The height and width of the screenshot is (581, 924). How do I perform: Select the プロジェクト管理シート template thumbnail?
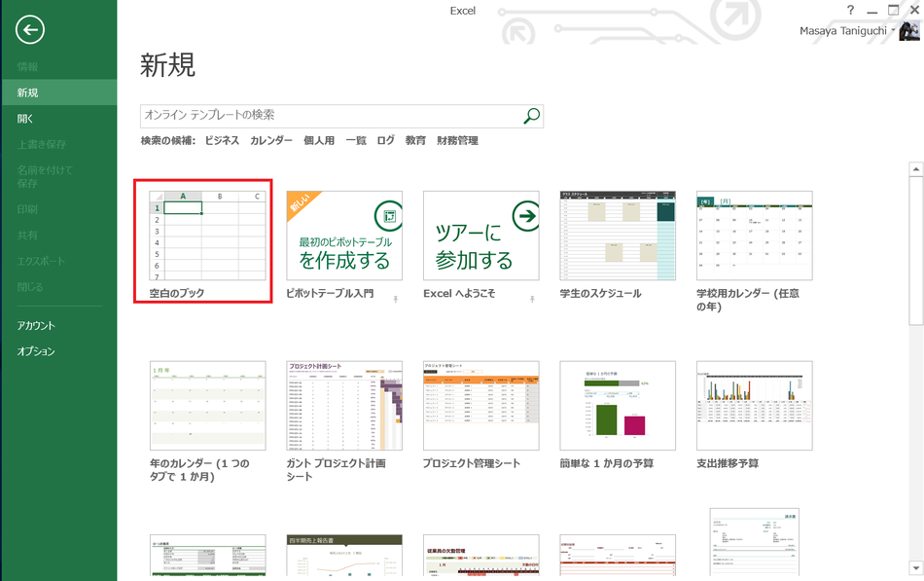480,406
